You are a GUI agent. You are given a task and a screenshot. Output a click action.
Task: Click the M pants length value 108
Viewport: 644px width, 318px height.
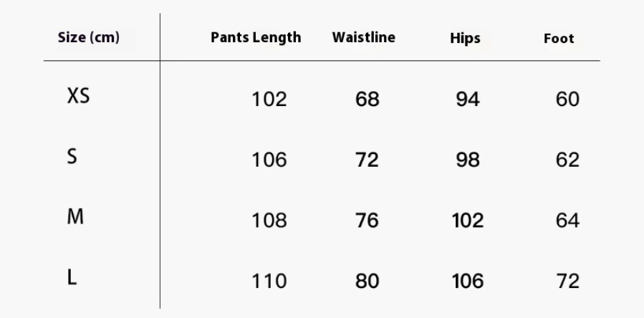[269, 221]
